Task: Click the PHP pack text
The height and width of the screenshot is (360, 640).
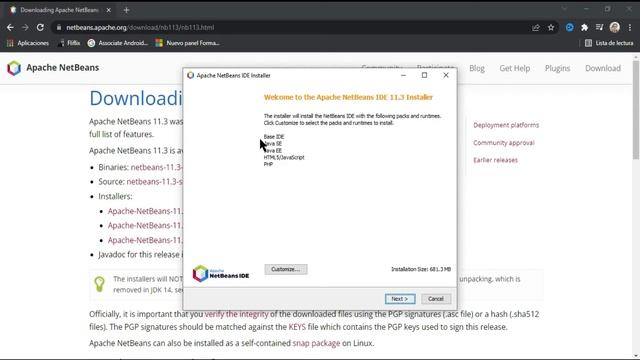Action: click(x=268, y=164)
